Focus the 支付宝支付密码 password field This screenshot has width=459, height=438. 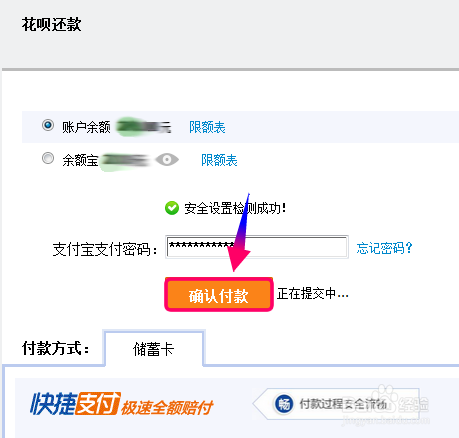tap(257, 247)
